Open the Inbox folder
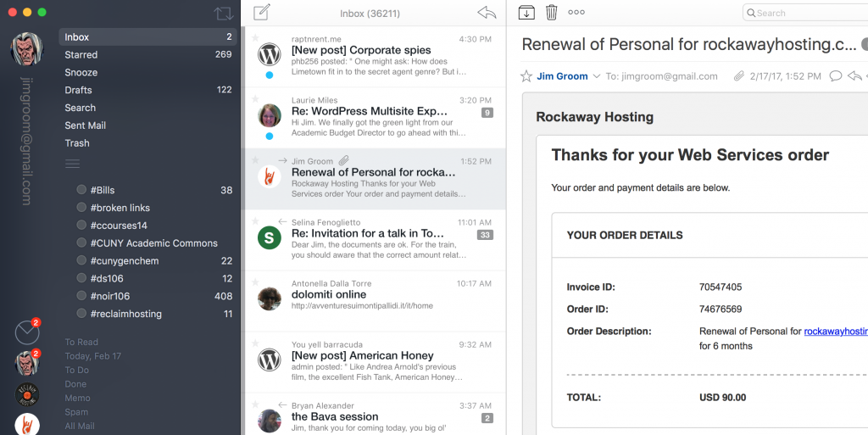This screenshot has height=435, width=868. 147,37
